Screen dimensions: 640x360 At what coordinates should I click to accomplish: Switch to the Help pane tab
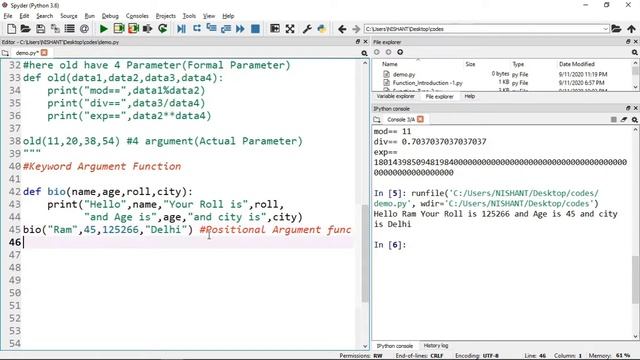pos(469,96)
